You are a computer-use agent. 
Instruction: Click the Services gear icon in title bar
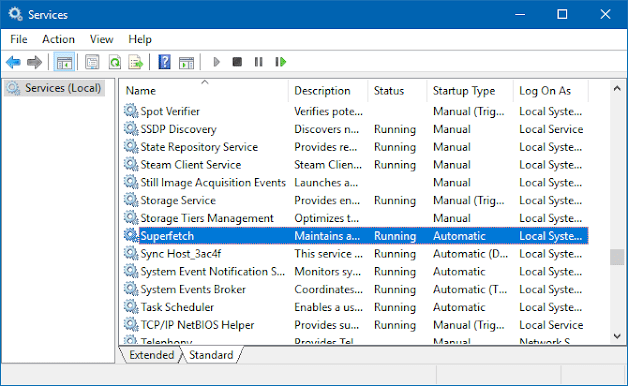click(15, 14)
